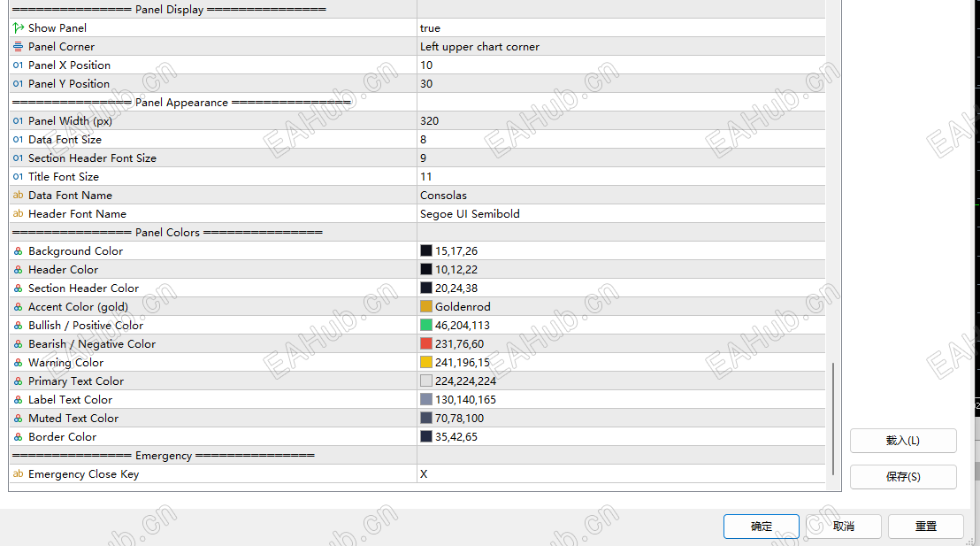This screenshot has height=546, width=980.
Task: Edit the Section Header Font Size value 9
Action: (x=621, y=158)
